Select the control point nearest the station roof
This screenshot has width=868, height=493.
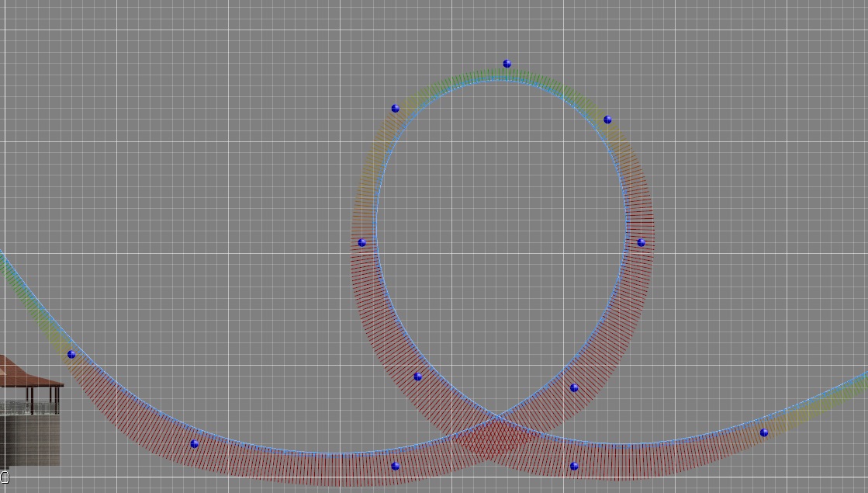(x=71, y=354)
